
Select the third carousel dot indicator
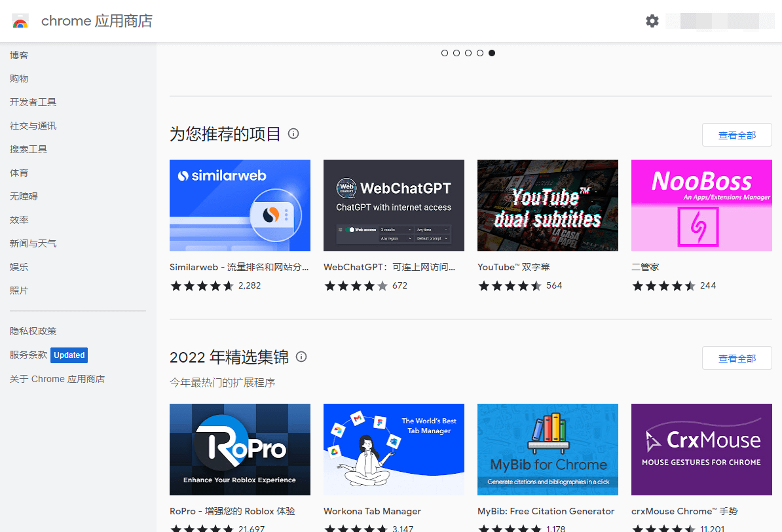(x=468, y=53)
